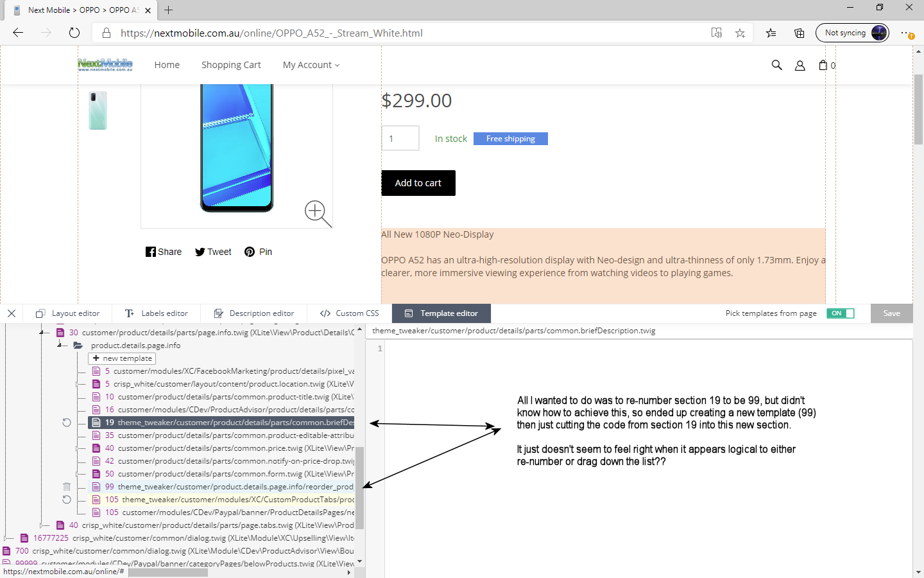
Task: Click Save in the template editor
Action: coord(891,313)
